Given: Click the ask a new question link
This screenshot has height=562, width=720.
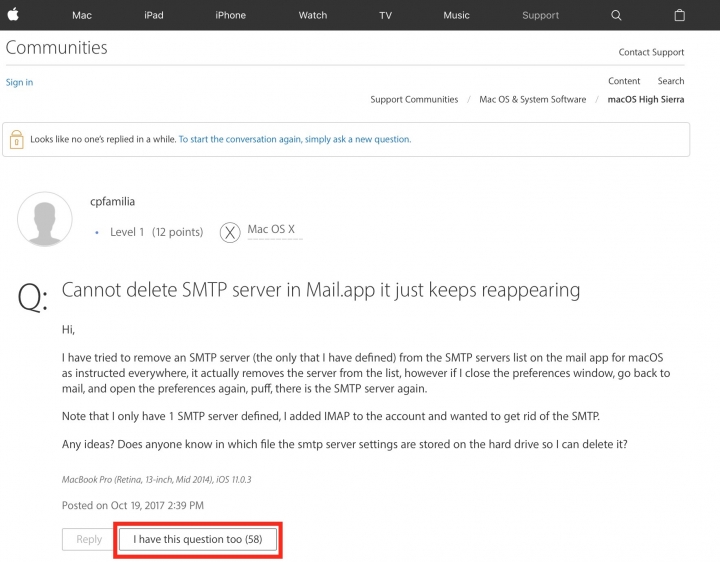Looking at the screenshot, I should pyautogui.click(x=295, y=139).
